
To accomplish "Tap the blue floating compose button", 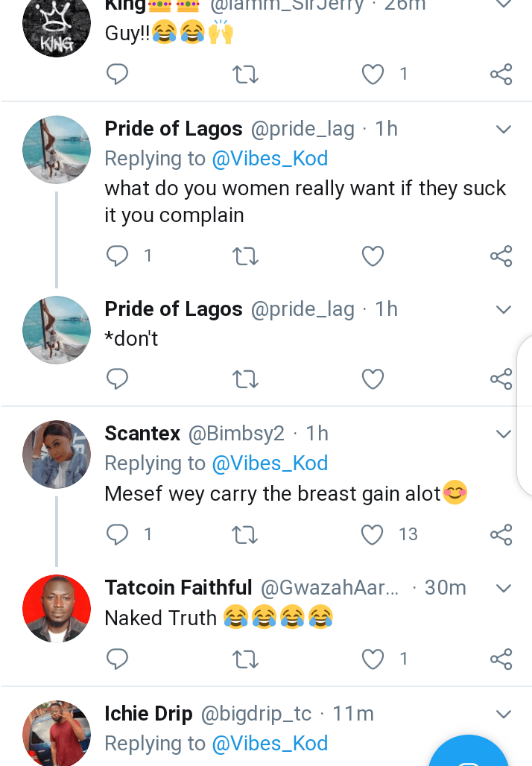I will click(x=471, y=753).
